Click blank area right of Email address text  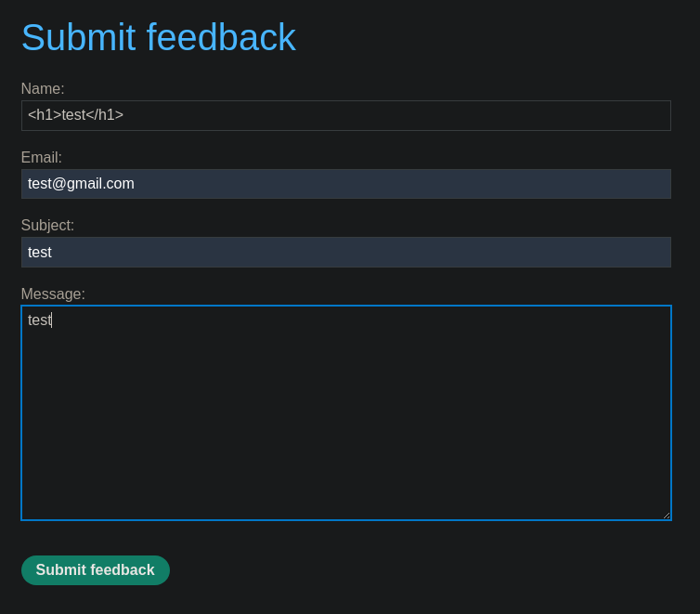[418, 184]
